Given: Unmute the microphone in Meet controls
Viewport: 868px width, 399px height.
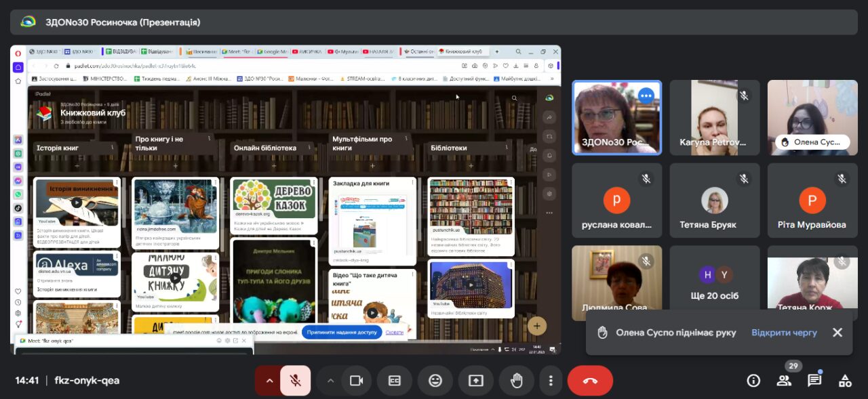Looking at the screenshot, I should point(295,381).
